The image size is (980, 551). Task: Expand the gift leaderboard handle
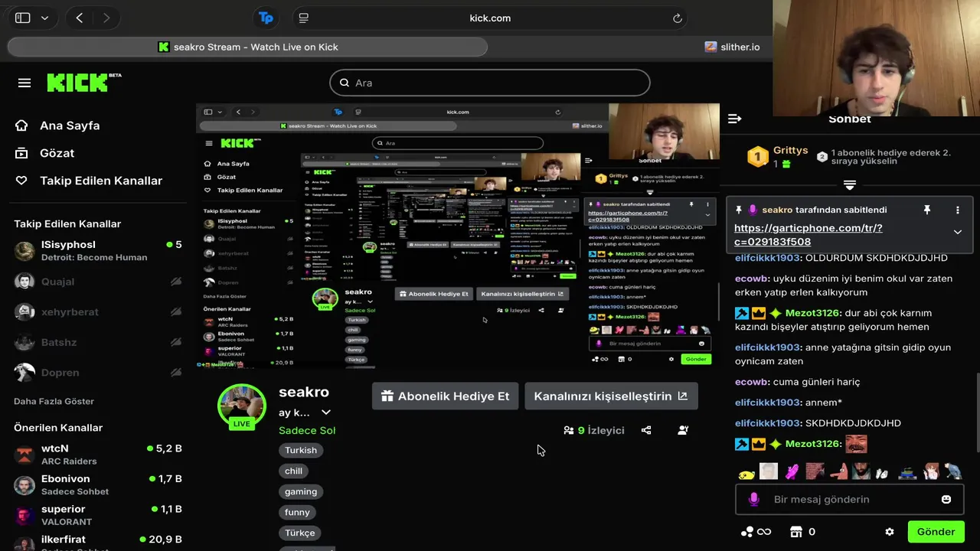[849, 185]
